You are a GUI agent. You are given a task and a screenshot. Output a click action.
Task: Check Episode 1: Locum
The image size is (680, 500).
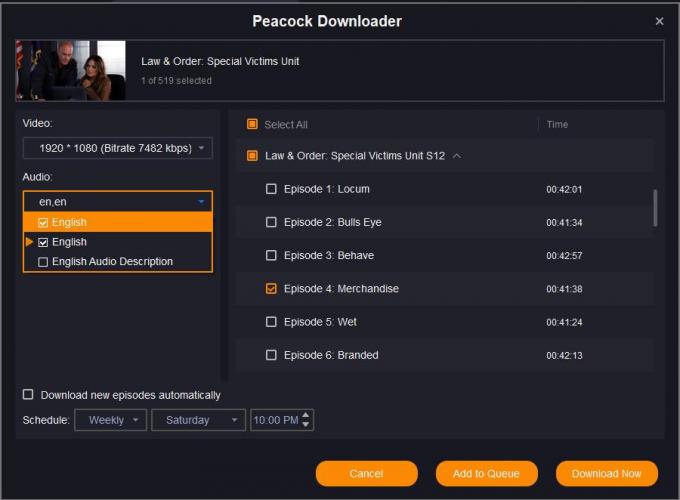(271, 189)
